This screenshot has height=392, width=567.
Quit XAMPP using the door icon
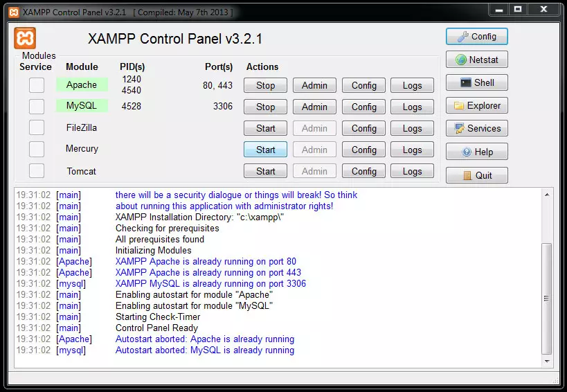tap(476, 175)
